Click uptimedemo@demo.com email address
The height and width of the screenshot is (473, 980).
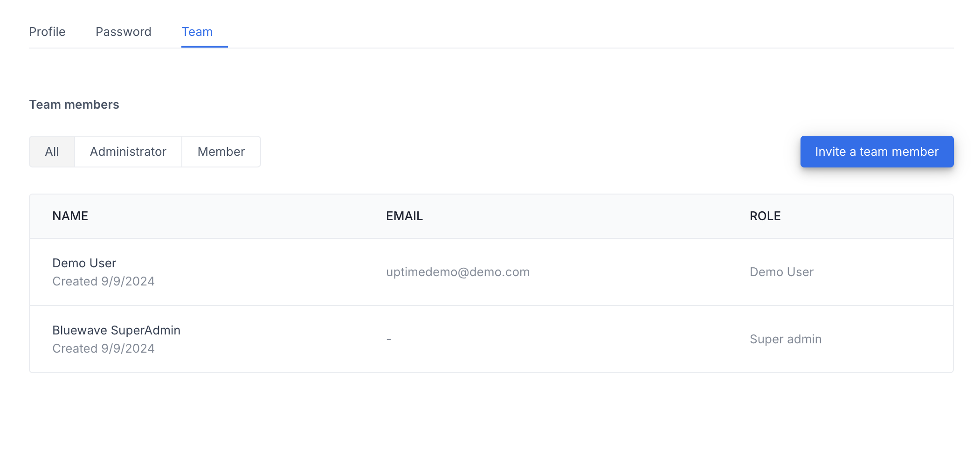[x=458, y=272]
